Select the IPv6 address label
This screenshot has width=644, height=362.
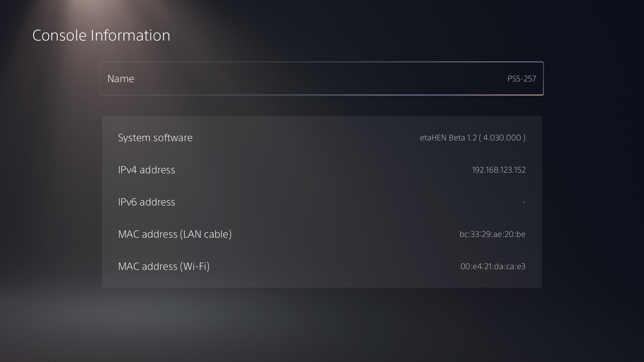click(146, 202)
